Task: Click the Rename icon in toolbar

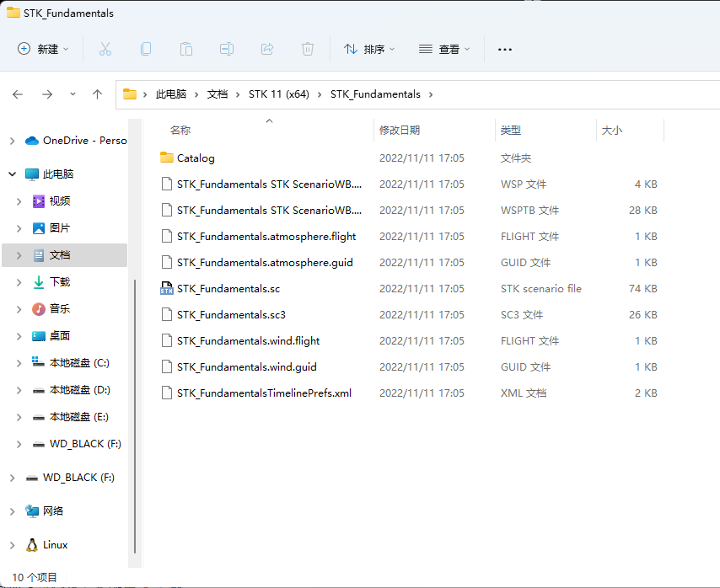Action: pyautogui.click(x=227, y=49)
